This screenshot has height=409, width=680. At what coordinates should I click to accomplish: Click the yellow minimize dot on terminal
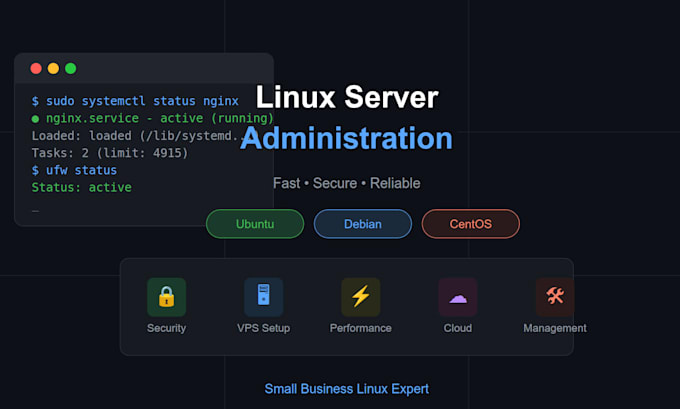point(53,69)
